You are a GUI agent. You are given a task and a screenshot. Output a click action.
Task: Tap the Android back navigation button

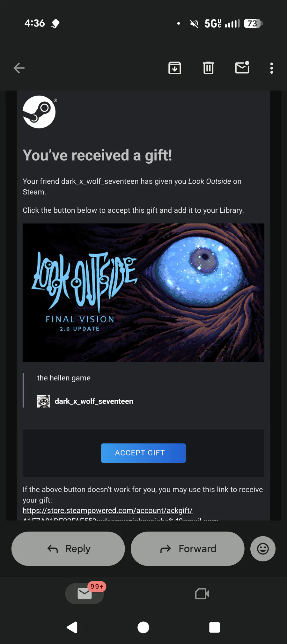(x=72, y=627)
